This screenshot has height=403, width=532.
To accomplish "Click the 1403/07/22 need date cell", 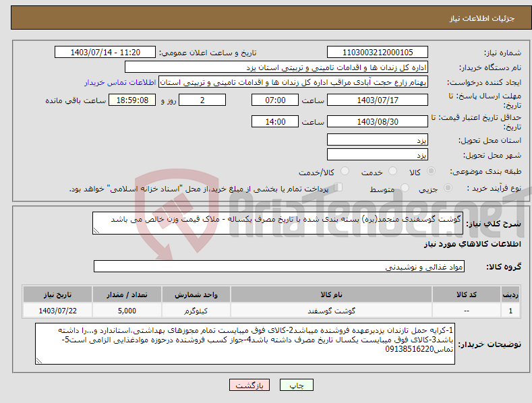I will pos(58,311).
